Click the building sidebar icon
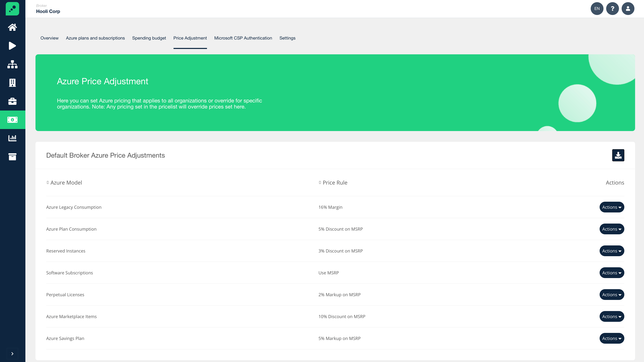This screenshot has height=362, width=644. point(12,83)
